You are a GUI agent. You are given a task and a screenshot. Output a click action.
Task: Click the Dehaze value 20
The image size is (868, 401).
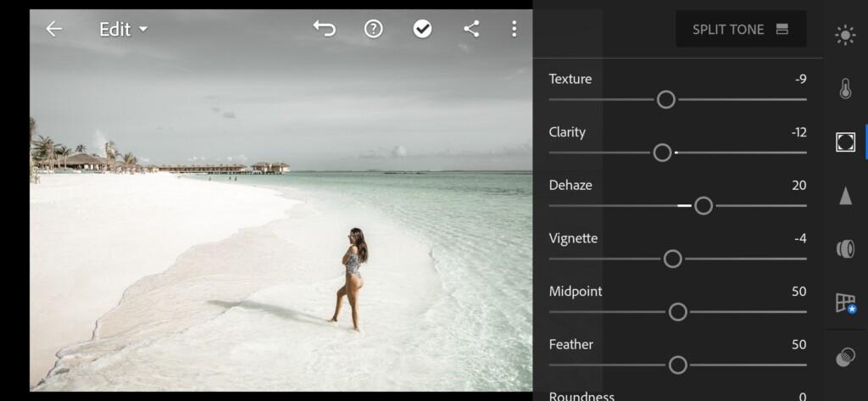tap(798, 185)
